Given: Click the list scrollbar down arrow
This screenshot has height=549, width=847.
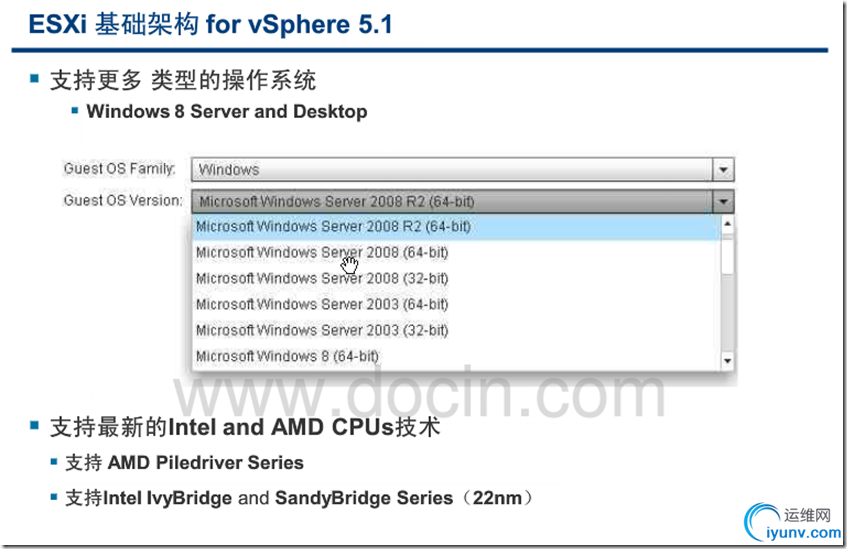Looking at the screenshot, I should pos(728,361).
